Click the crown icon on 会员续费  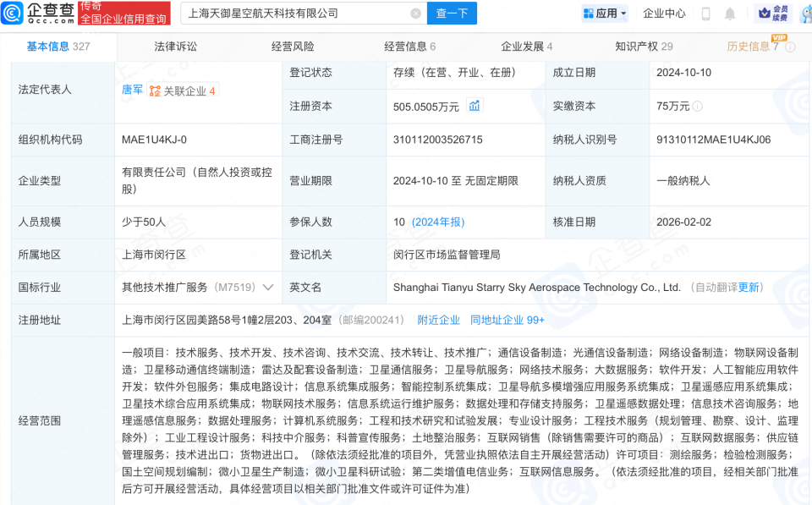tap(765, 13)
